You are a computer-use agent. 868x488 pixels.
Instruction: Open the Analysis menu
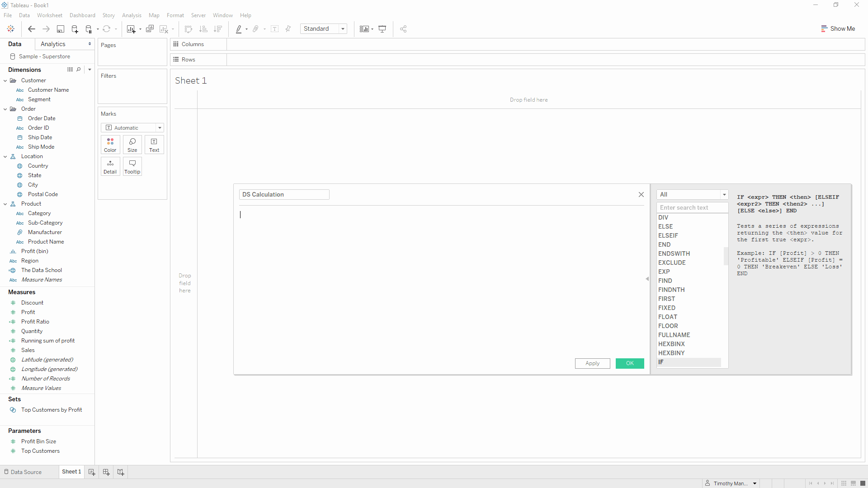pyautogui.click(x=132, y=15)
